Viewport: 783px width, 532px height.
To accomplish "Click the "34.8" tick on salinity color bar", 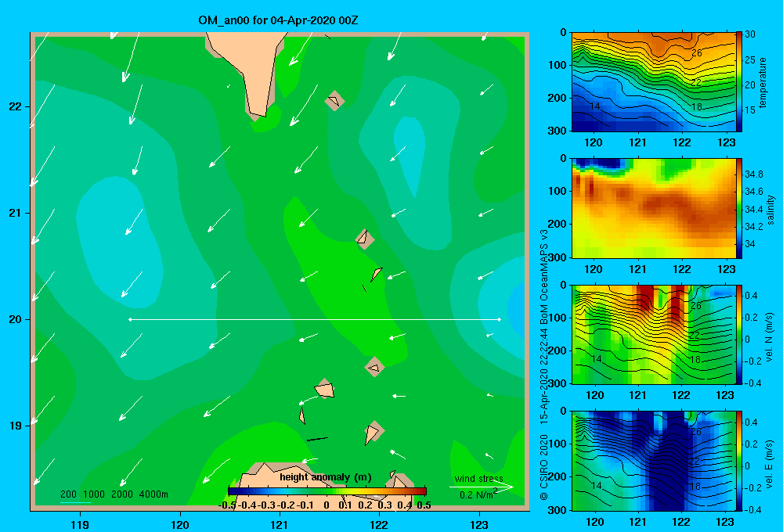I will point(753,174).
